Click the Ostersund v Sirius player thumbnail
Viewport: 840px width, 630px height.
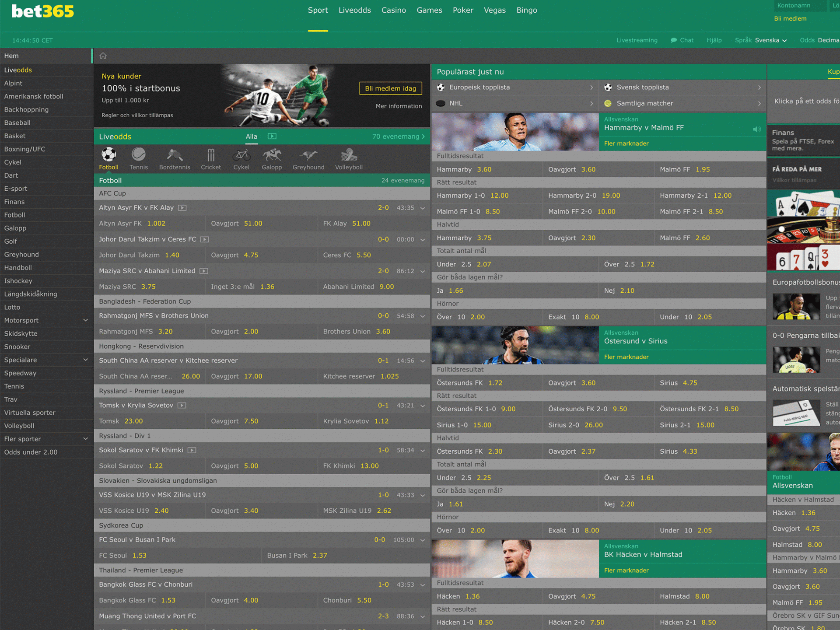[x=515, y=345]
